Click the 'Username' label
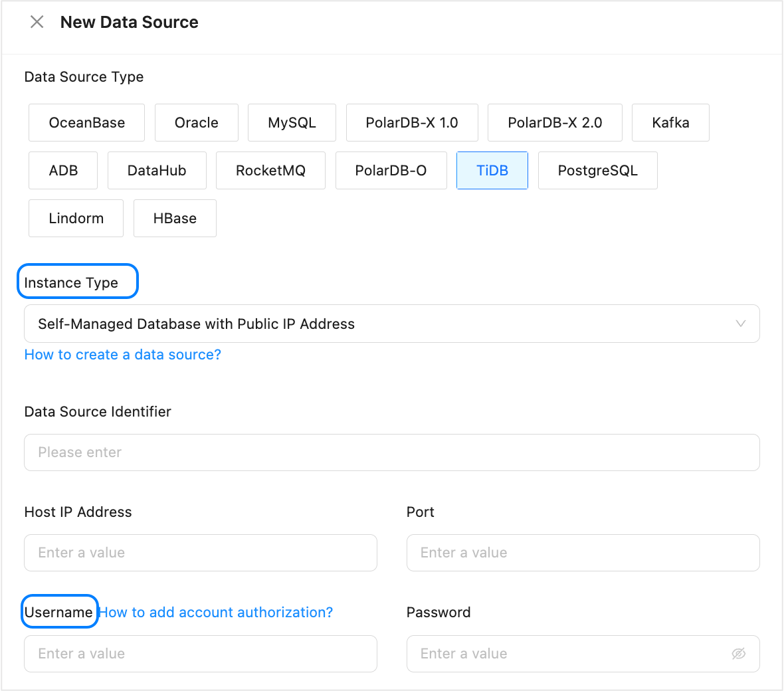The height and width of the screenshot is (691, 784). [58, 612]
